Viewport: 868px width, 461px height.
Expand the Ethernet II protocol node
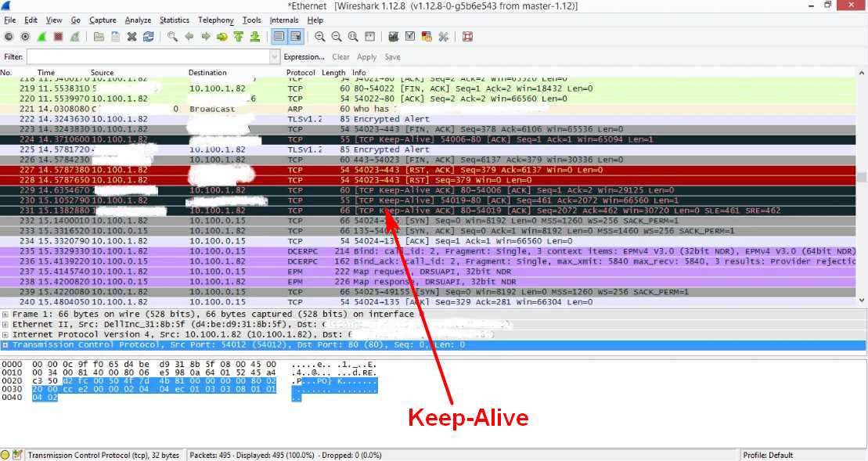(5, 324)
